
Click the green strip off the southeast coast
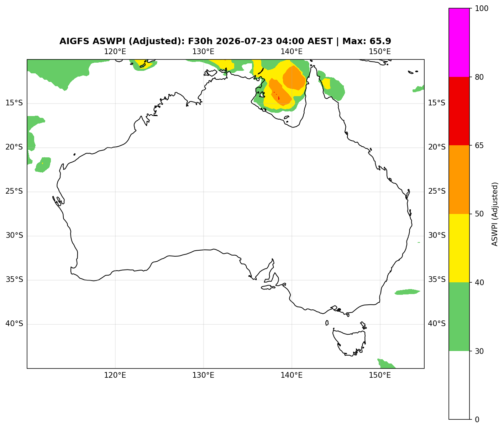tap(407, 292)
